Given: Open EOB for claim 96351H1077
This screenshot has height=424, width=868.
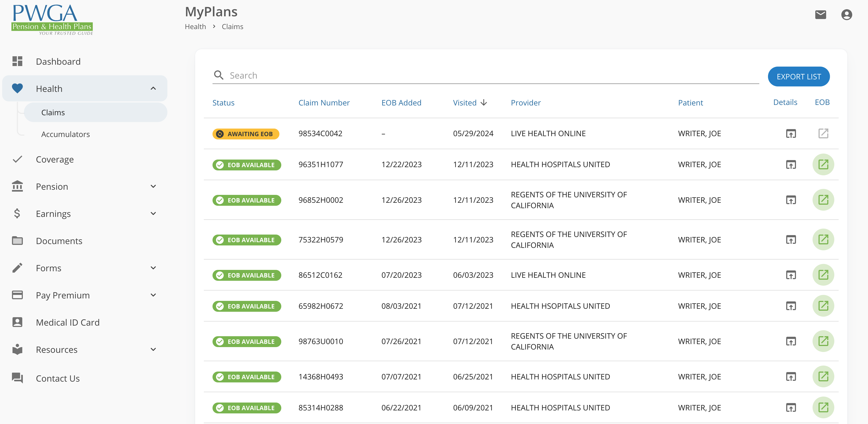Looking at the screenshot, I should [823, 164].
